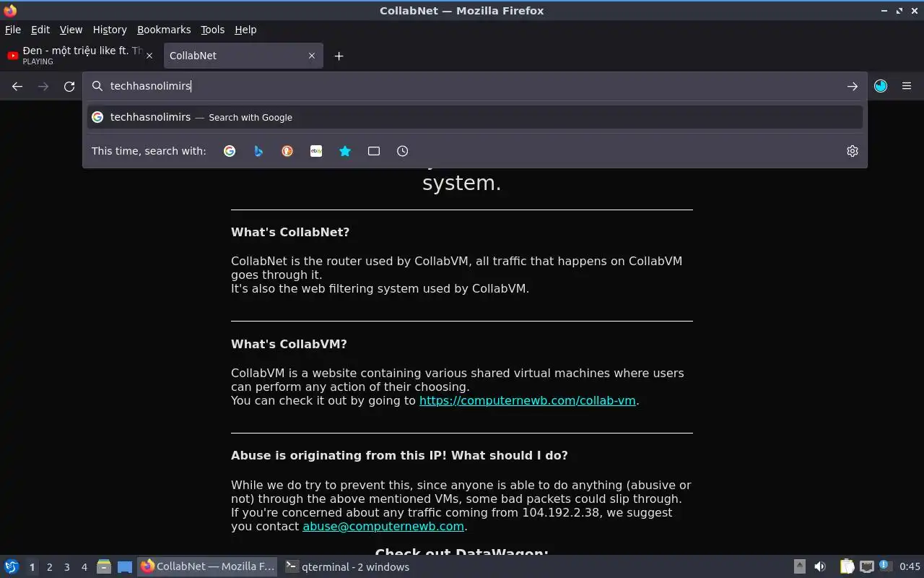This screenshot has width=924, height=578.
Task: Open the Lubuntu start menu icon
Action: [12, 566]
